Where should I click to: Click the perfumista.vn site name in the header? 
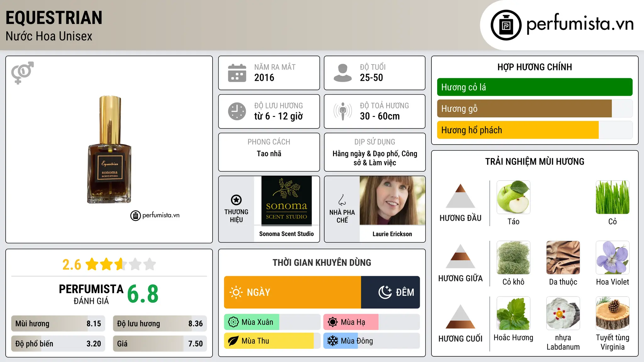click(580, 24)
